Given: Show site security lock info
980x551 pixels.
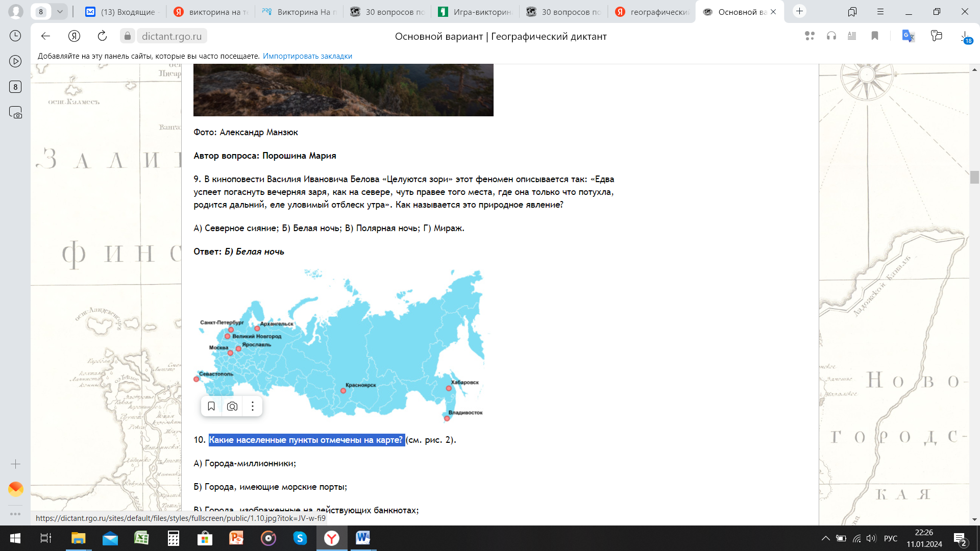Looking at the screenshot, I should click(x=128, y=36).
